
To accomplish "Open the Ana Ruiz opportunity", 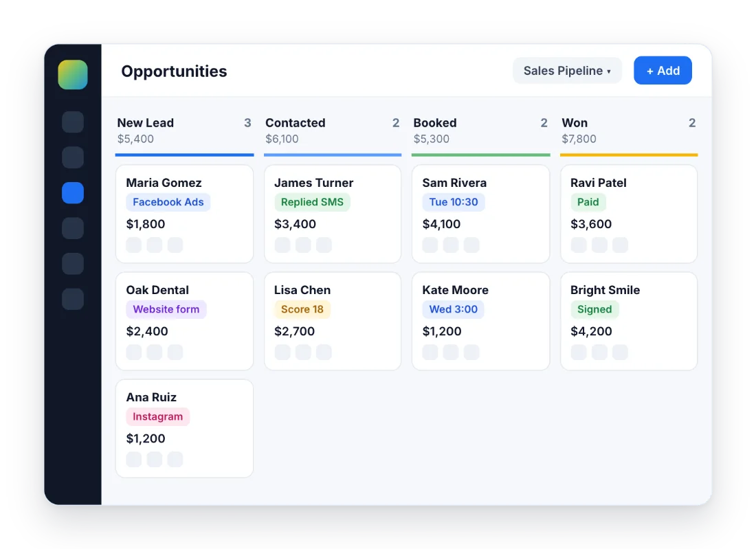I will 185,429.
